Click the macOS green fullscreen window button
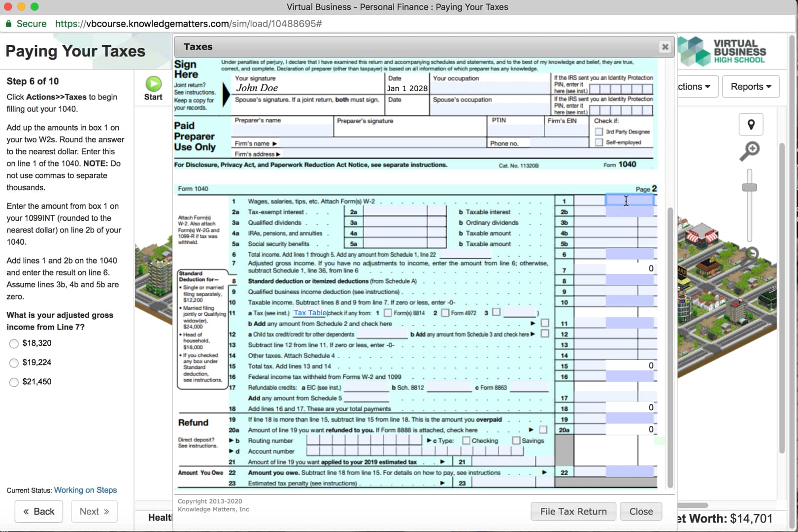798x532 pixels. click(x=34, y=7)
